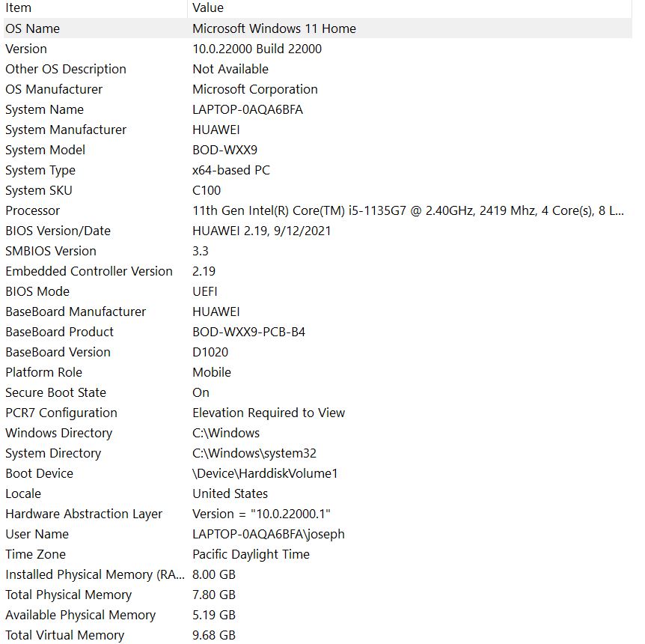Screen dimensions: 645x644
Task: Select BaseBoard Version row label
Action: [x=58, y=352]
